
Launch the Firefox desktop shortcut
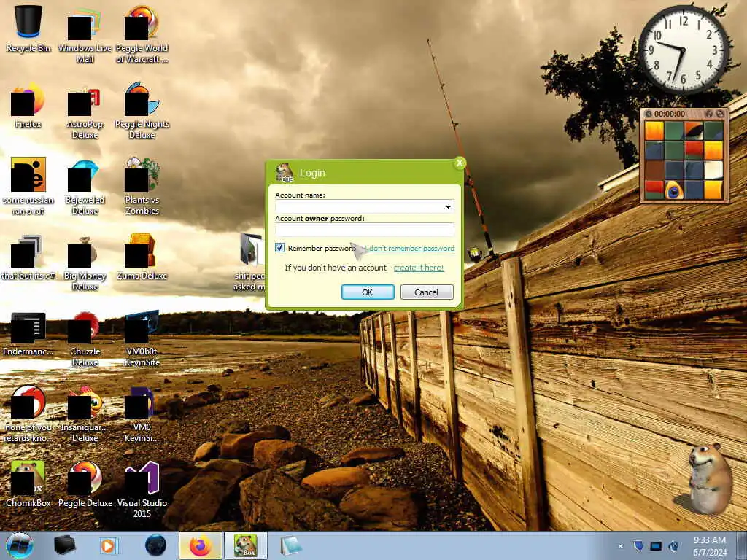(x=28, y=106)
